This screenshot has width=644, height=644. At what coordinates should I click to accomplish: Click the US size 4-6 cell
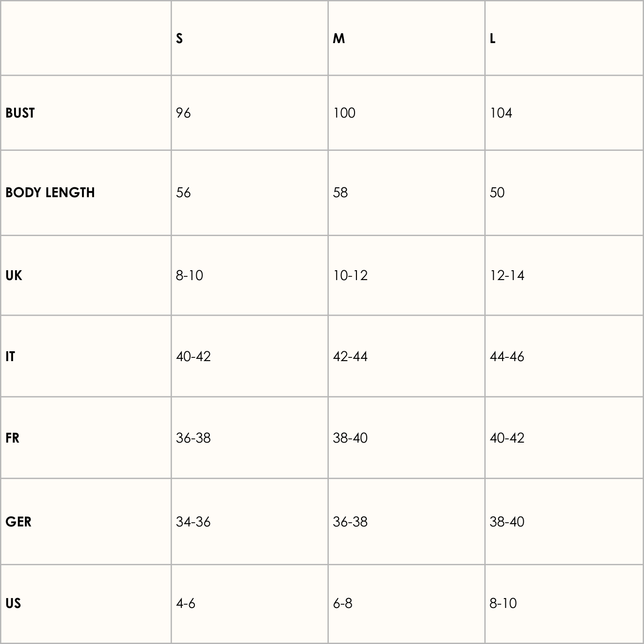click(185, 603)
